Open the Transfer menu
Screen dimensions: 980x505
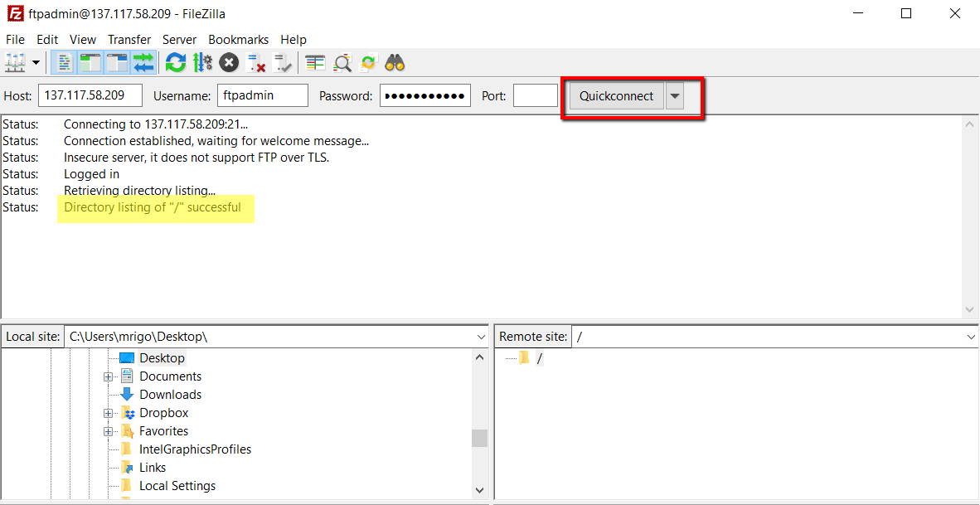tap(129, 39)
